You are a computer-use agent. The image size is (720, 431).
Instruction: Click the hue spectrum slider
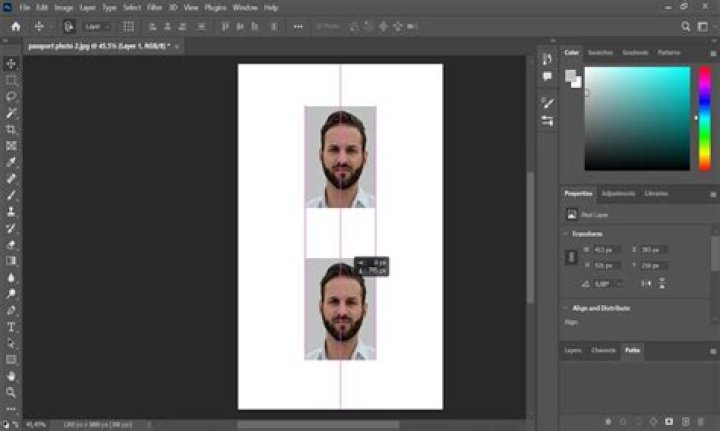pos(705,118)
